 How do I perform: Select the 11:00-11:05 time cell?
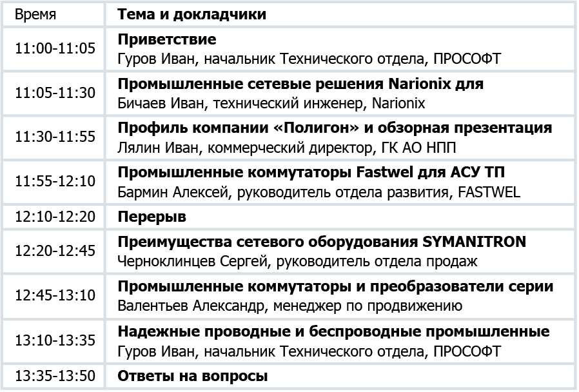tap(55, 48)
